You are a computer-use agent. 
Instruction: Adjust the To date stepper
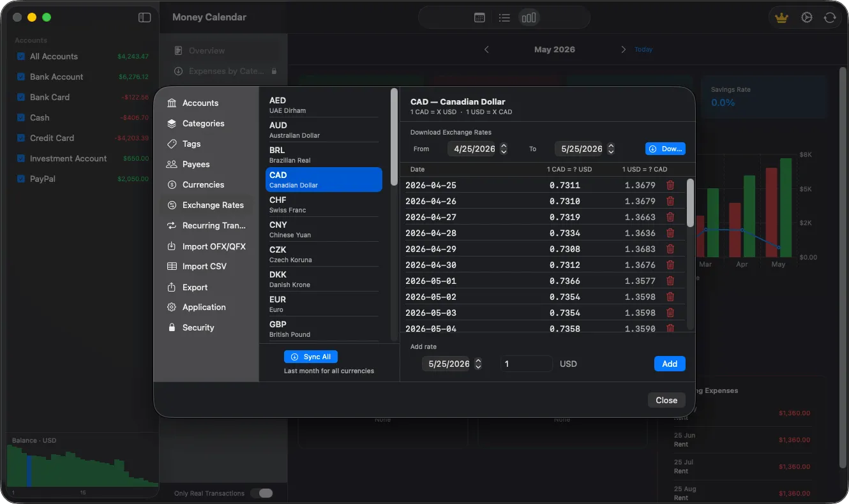[x=611, y=149]
